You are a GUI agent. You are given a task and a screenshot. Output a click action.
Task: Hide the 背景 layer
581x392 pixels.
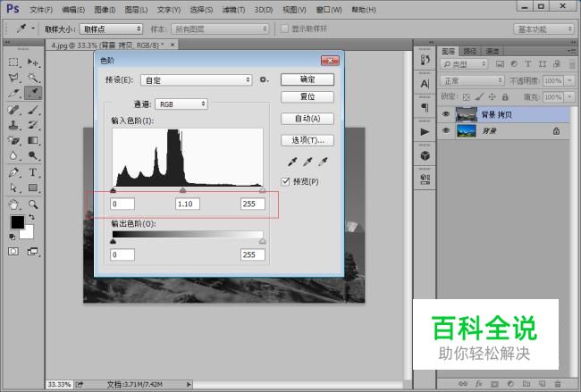(446, 130)
